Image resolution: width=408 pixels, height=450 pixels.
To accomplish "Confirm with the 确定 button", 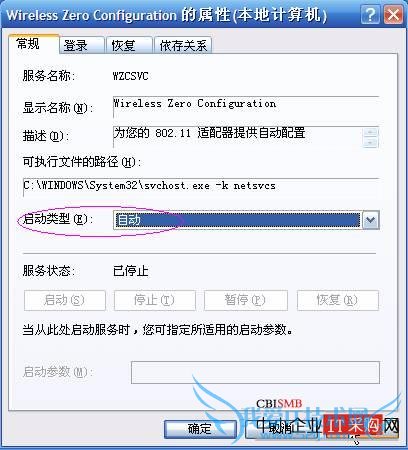I will click(200, 429).
